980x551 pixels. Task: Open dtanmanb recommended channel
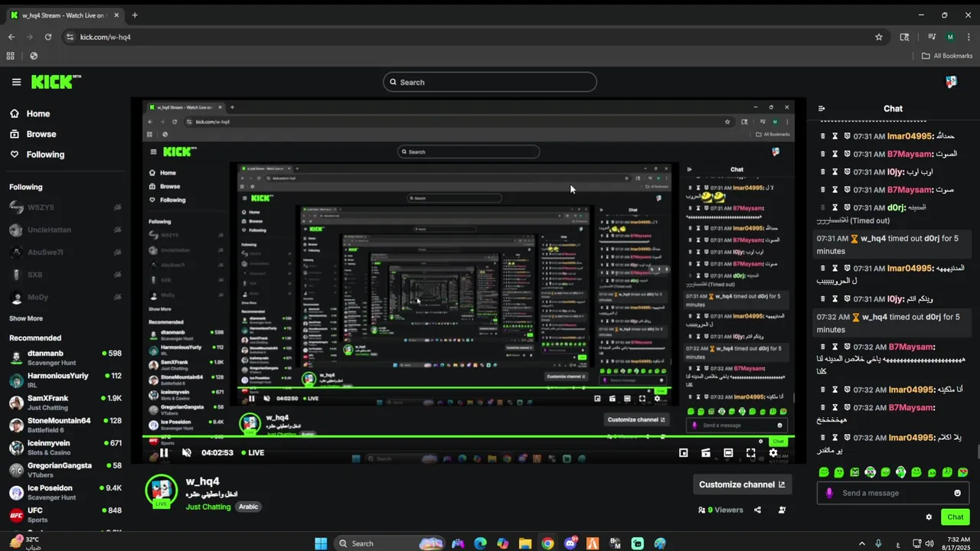pyautogui.click(x=65, y=358)
